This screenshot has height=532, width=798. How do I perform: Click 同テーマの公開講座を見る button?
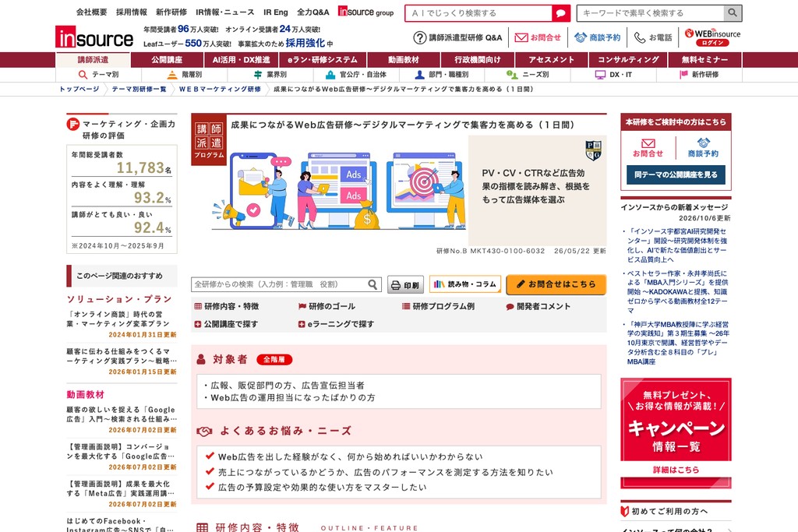[676, 174]
